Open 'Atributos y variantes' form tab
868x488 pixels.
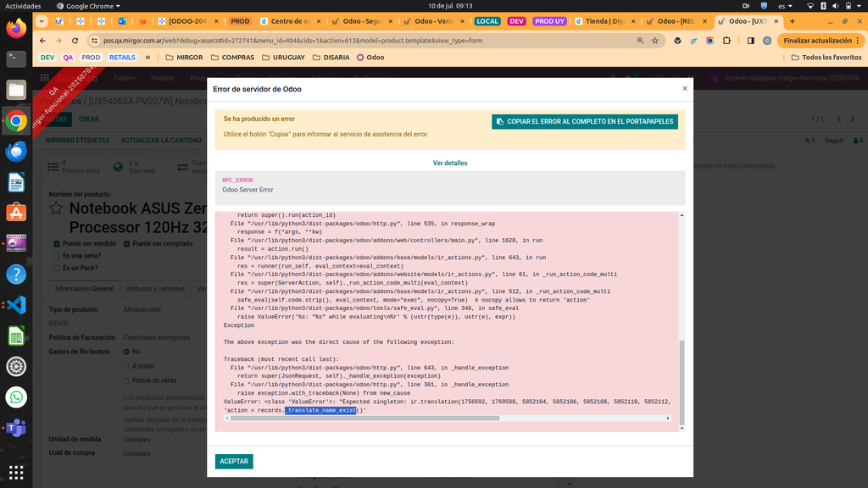coord(155,288)
